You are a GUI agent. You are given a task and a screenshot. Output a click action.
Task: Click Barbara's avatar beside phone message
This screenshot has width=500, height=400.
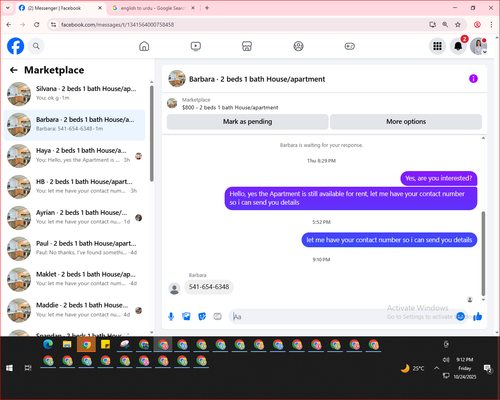pos(174,289)
